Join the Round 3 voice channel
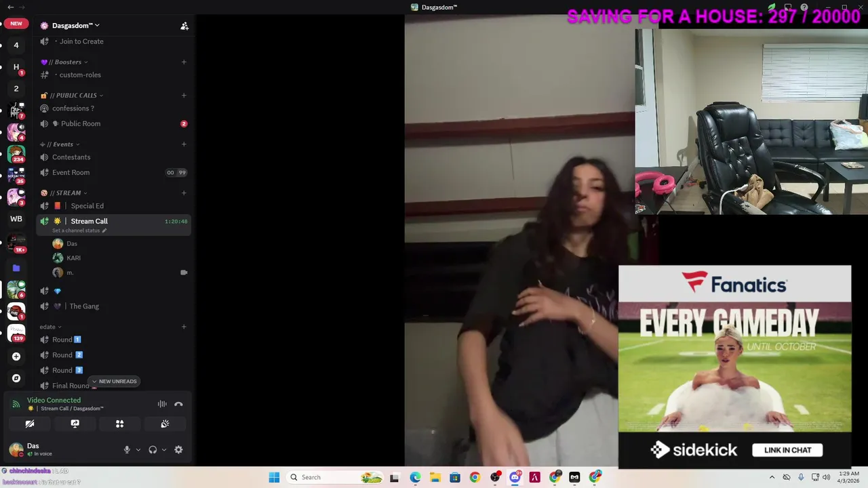 pos(66,371)
